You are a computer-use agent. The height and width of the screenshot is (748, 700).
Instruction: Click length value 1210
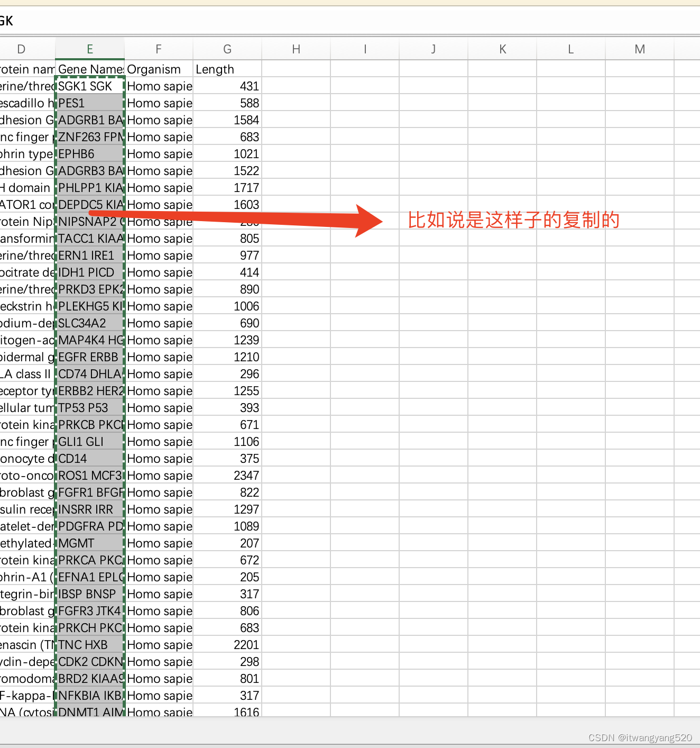(227, 357)
